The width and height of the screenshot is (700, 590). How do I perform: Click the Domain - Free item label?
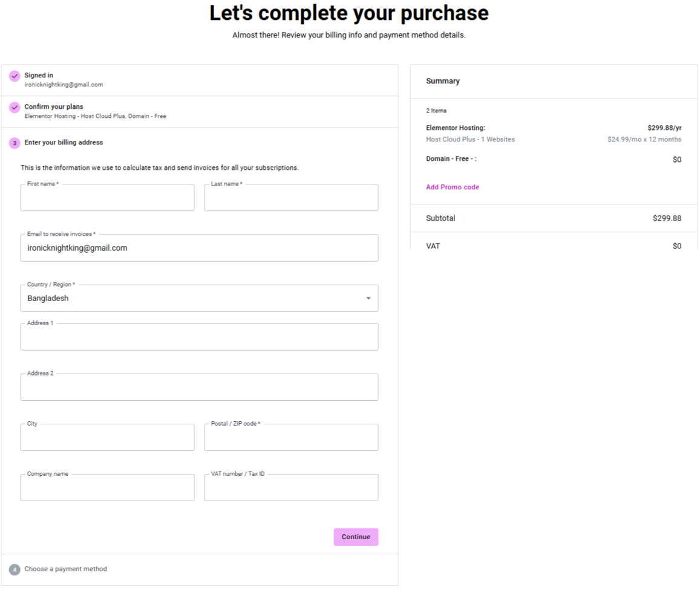(x=451, y=159)
